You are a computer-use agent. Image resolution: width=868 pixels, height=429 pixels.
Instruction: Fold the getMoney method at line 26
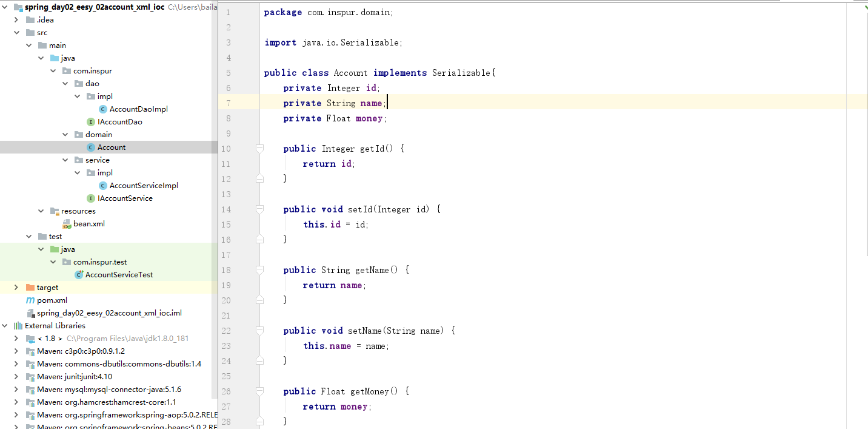(260, 391)
